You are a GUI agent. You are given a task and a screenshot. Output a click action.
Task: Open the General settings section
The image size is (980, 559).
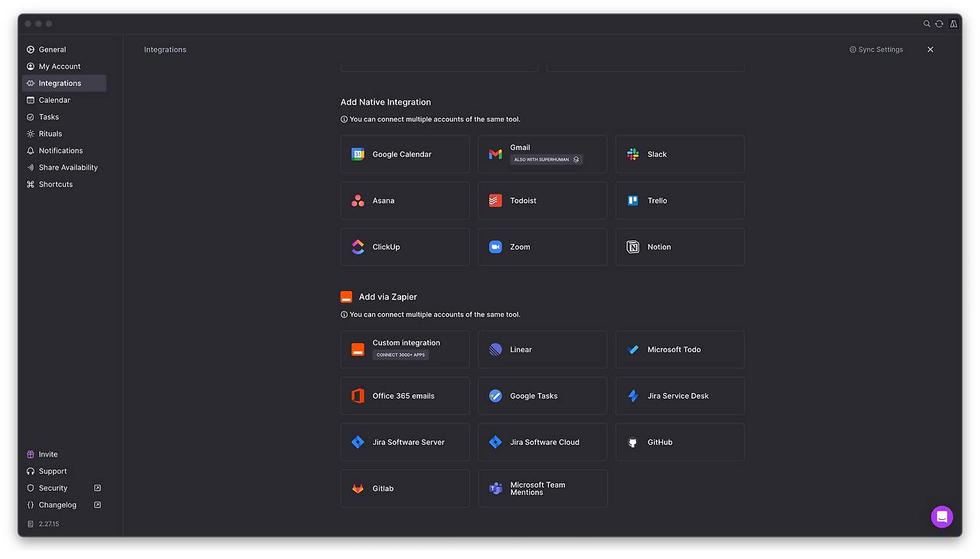64,50
